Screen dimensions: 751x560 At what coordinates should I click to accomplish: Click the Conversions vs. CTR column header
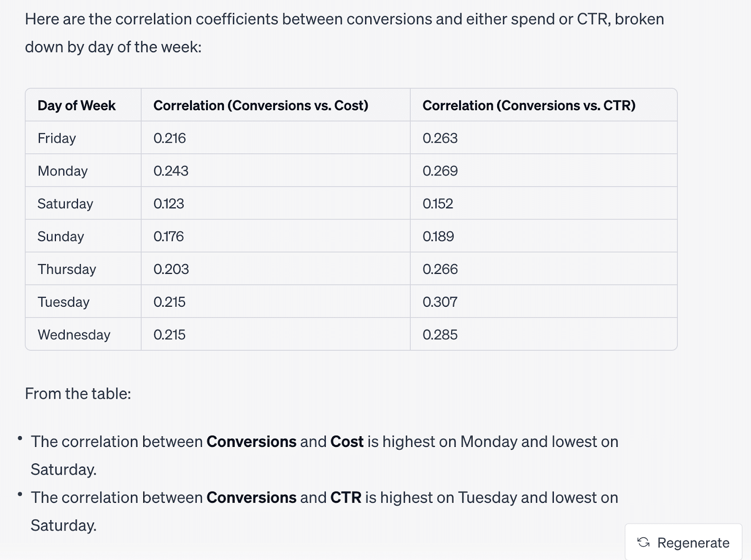click(529, 106)
